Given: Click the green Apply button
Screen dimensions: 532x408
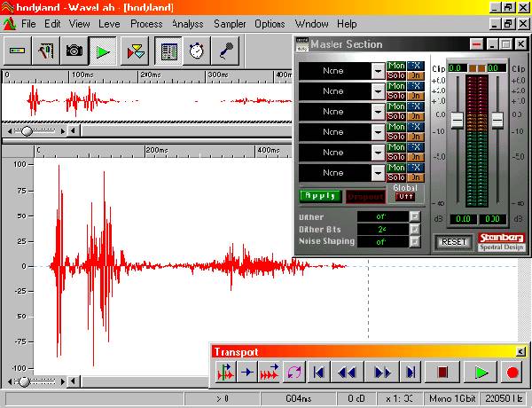Looking at the screenshot, I should click(320, 196).
